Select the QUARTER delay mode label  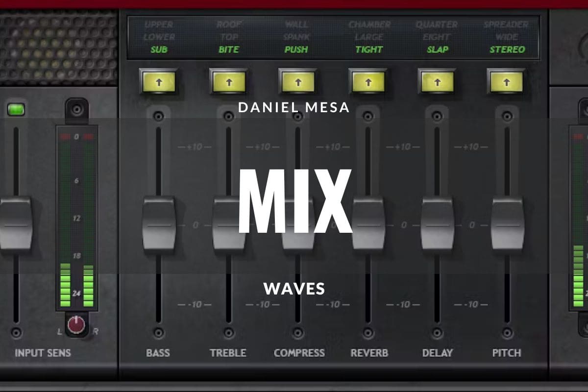point(437,24)
